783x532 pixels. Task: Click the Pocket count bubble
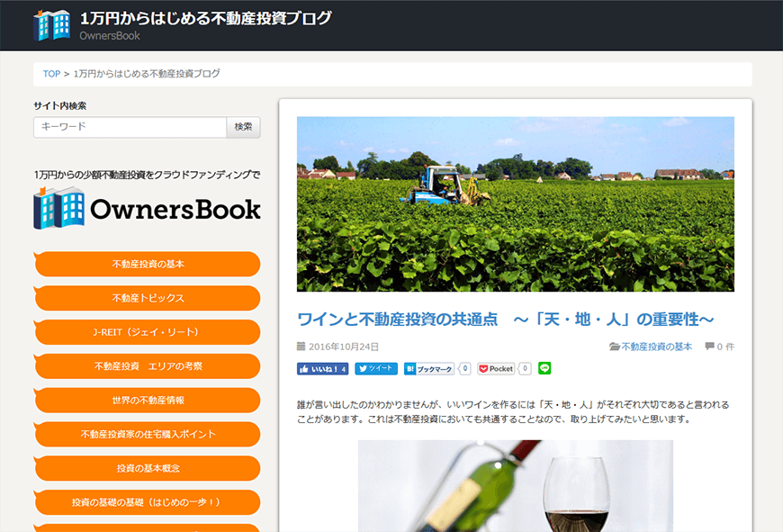point(525,369)
